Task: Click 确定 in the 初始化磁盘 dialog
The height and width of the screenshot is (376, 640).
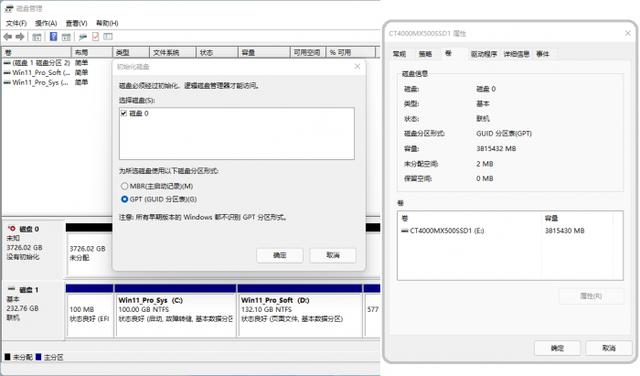Action: (280, 255)
